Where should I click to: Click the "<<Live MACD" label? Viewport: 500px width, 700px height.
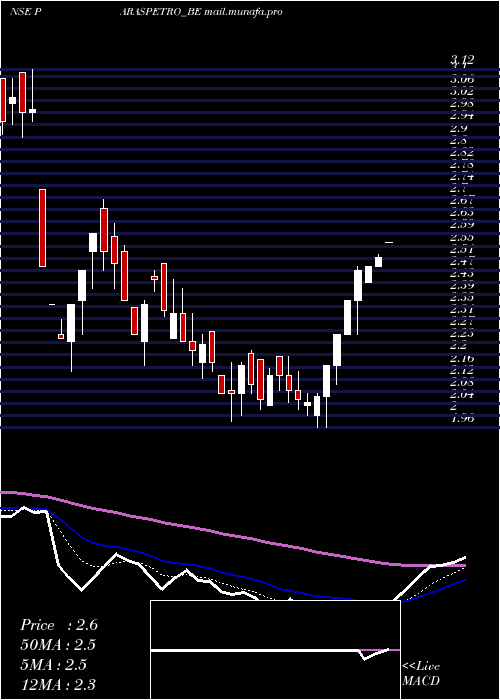pyautogui.click(x=421, y=673)
